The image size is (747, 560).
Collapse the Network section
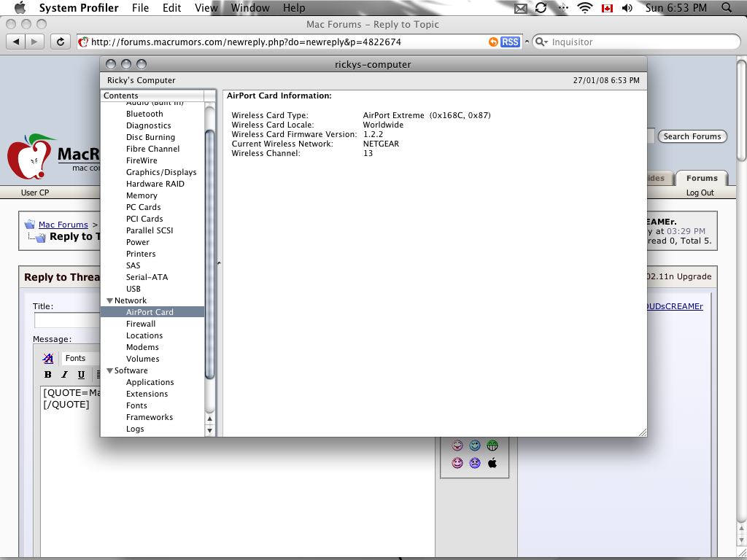click(x=109, y=301)
